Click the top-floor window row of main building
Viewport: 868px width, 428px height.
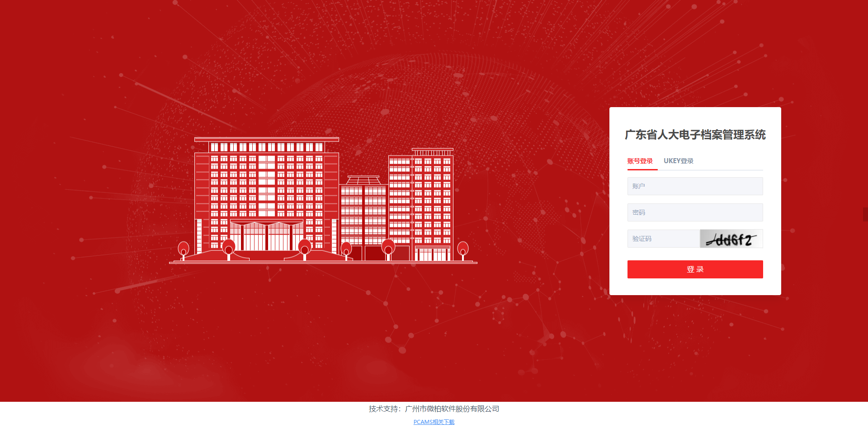(x=266, y=147)
